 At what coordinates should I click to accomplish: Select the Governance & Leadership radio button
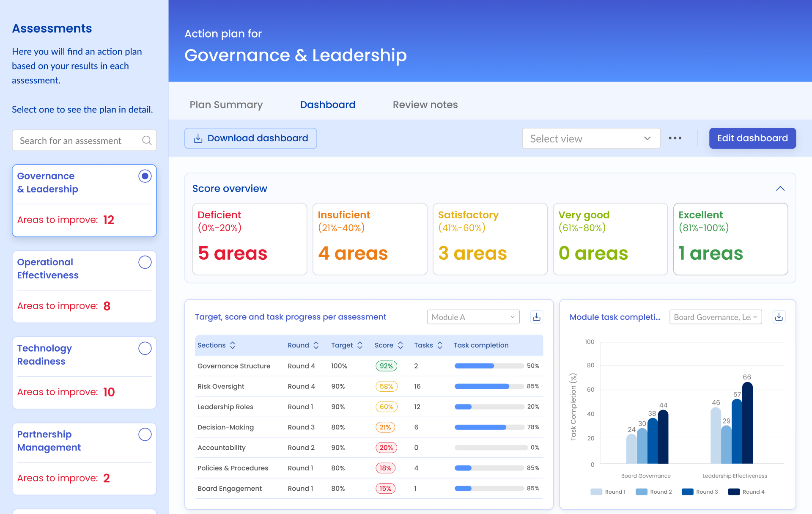point(145,176)
